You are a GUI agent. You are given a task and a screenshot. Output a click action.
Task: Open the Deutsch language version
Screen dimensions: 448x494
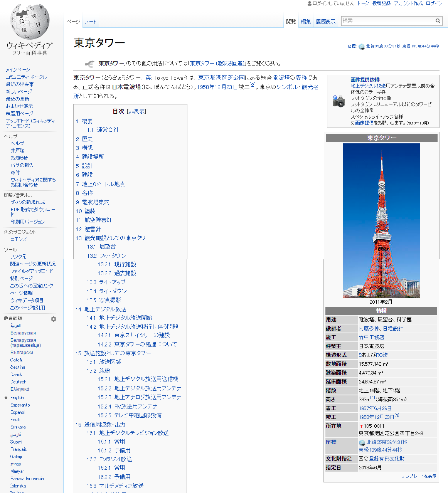tap(19, 382)
